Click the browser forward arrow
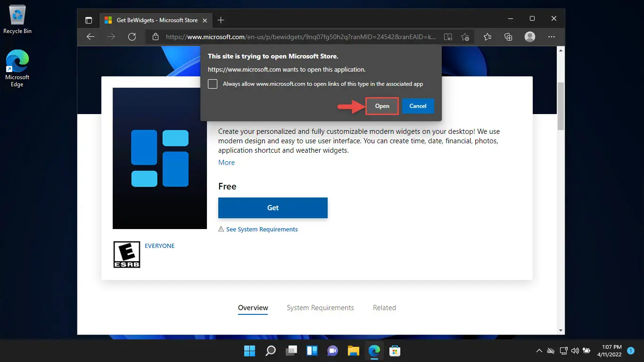This screenshot has width=644, height=362. click(111, 37)
